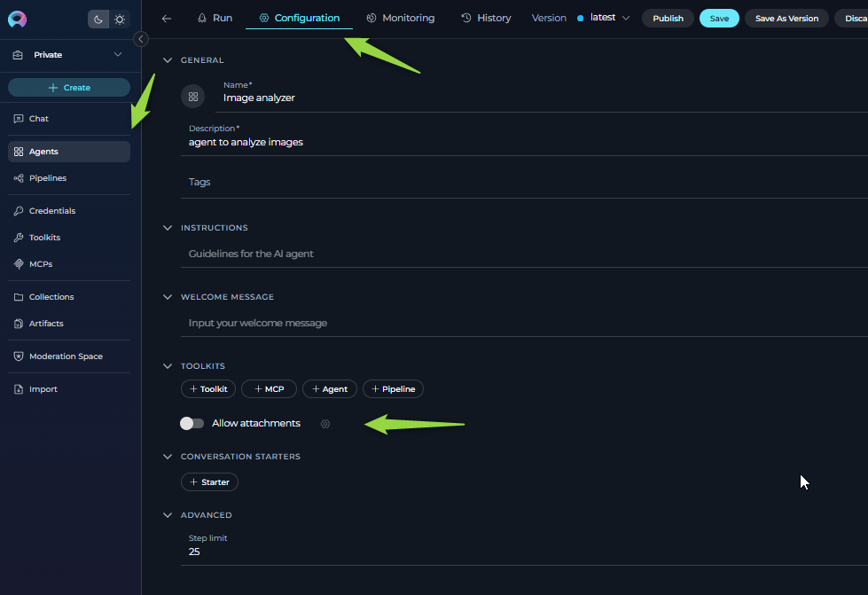The image size is (868, 595).
Task: Click the app logo in top-left
Action: click(18, 19)
